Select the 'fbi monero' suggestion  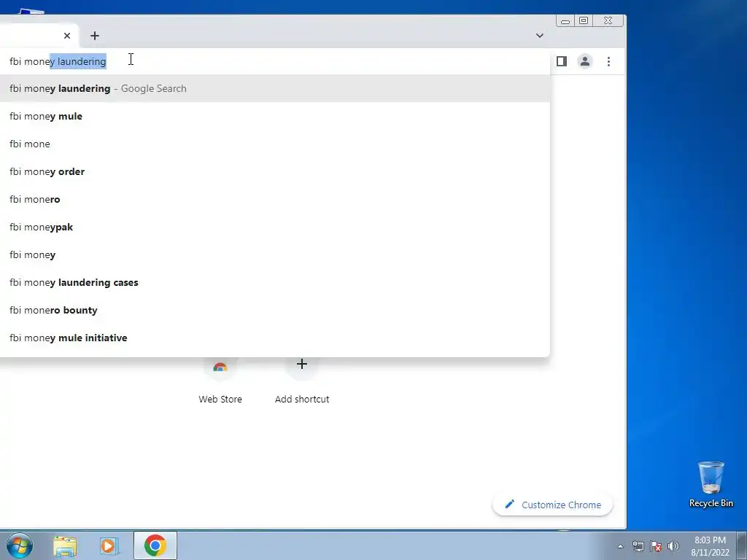[275, 199]
